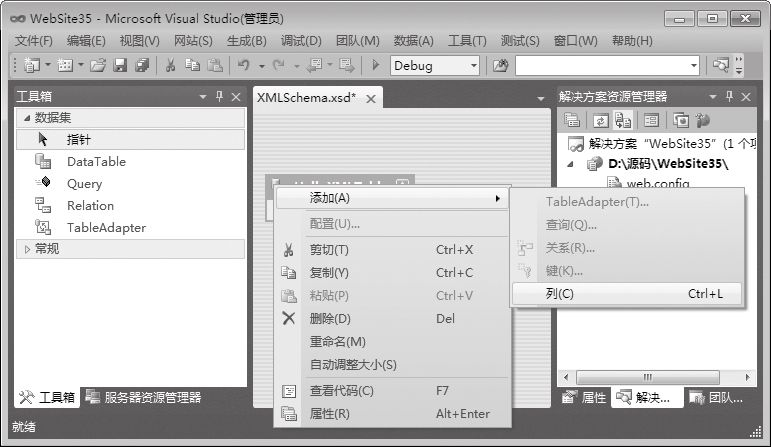Expand the 常规 toolbox group
The height and width of the screenshot is (447, 771).
tap(27, 249)
